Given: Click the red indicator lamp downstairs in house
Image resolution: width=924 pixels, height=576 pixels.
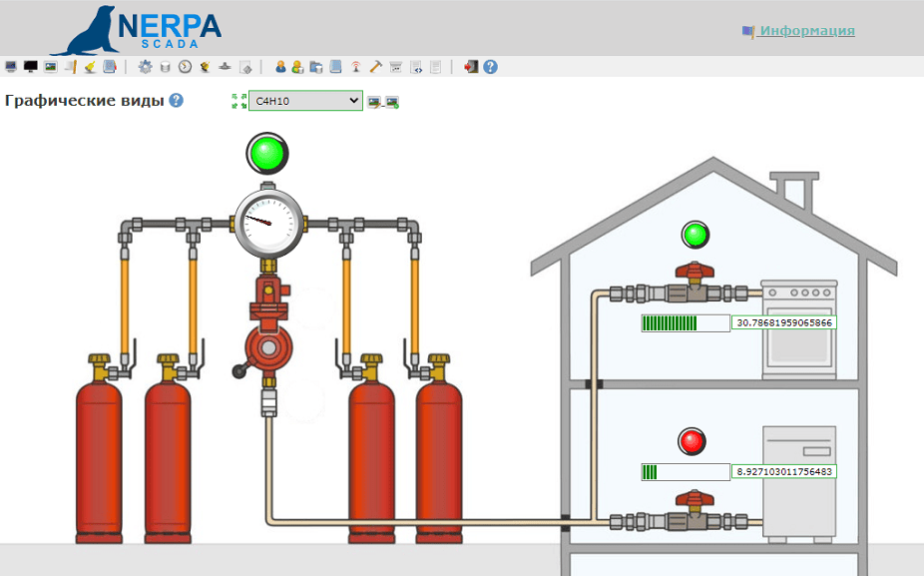Looking at the screenshot, I should 692,441.
